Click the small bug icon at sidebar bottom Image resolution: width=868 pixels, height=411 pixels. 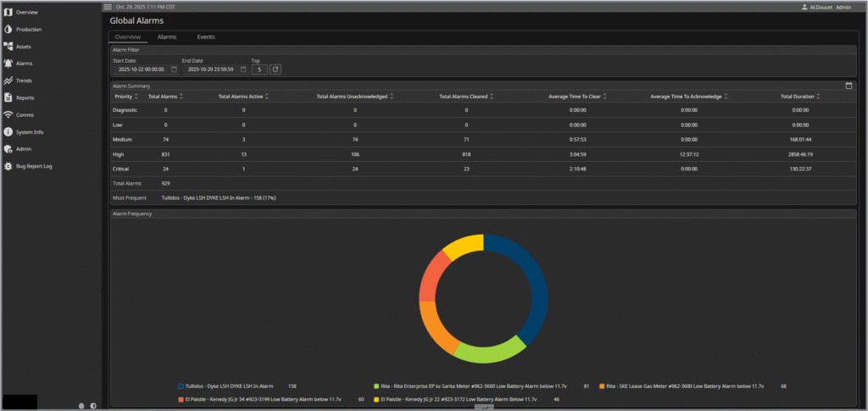(x=81, y=406)
